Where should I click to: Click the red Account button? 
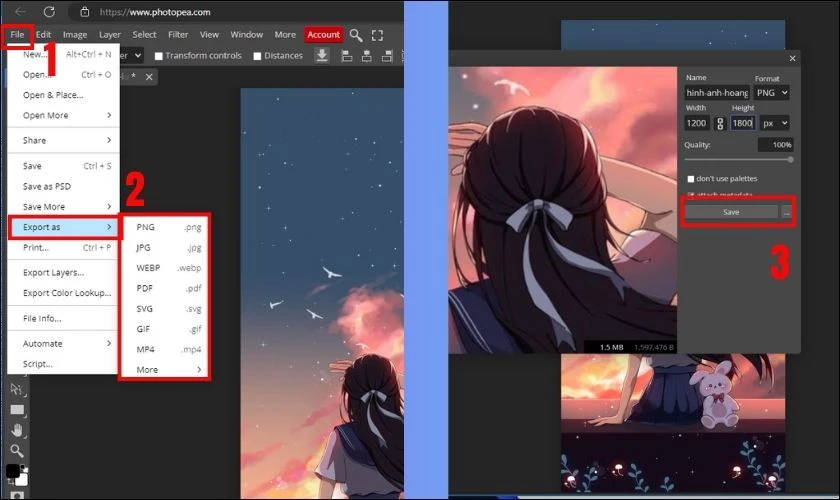point(324,34)
